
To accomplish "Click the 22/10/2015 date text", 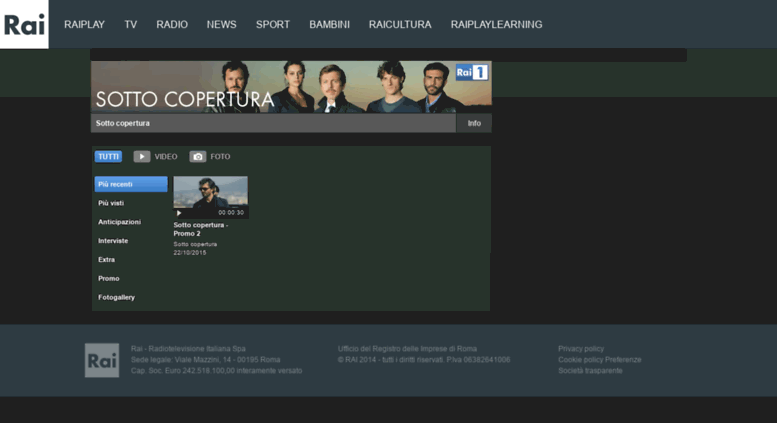I will [190, 253].
